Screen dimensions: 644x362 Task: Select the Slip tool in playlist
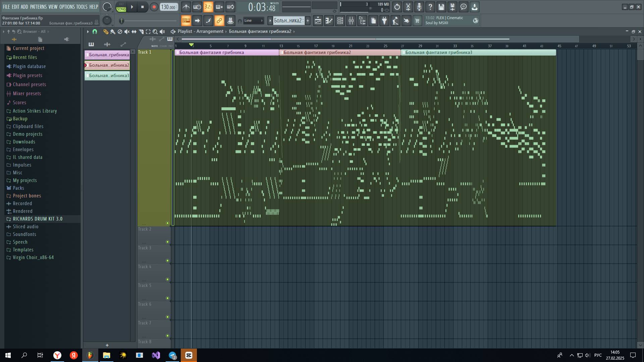(x=134, y=32)
